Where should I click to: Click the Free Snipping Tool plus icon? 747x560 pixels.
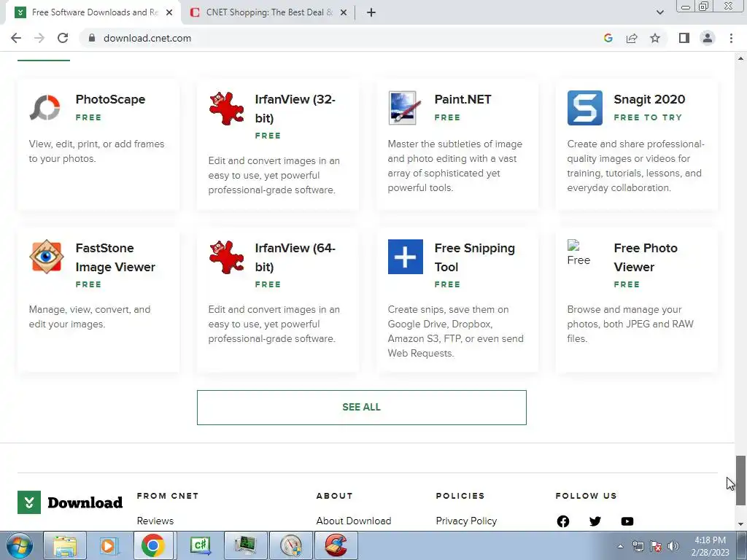(405, 257)
